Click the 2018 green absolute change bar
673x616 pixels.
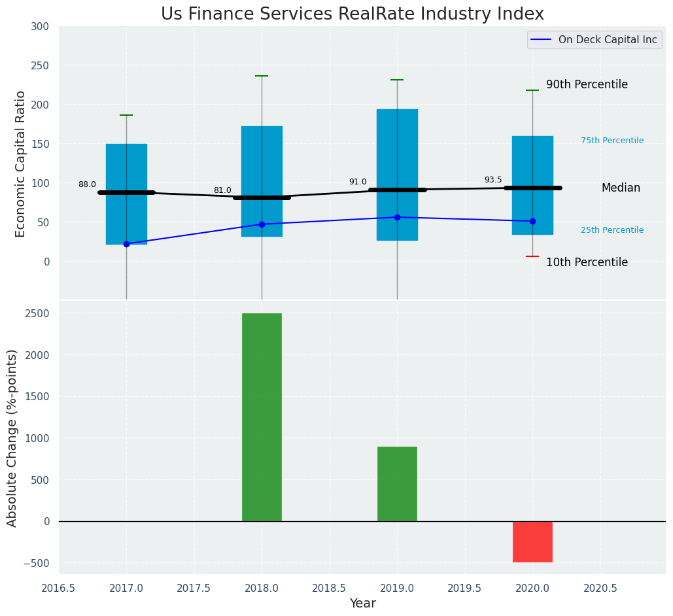[262, 417]
